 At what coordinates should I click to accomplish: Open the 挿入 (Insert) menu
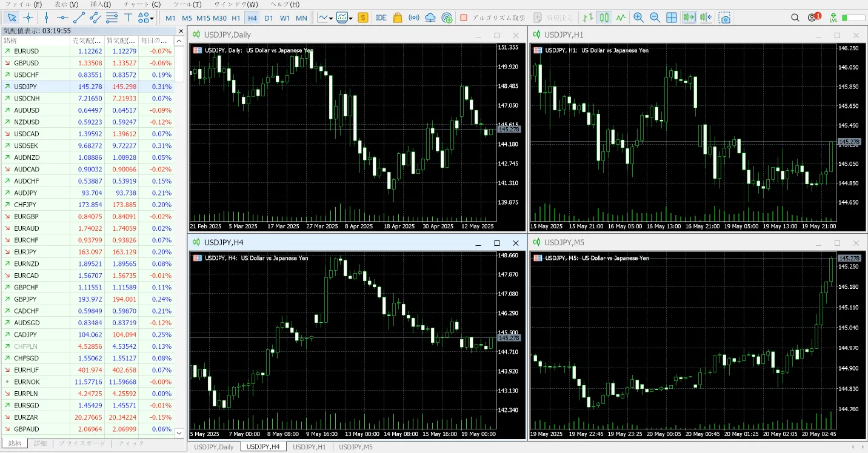coord(101,4)
